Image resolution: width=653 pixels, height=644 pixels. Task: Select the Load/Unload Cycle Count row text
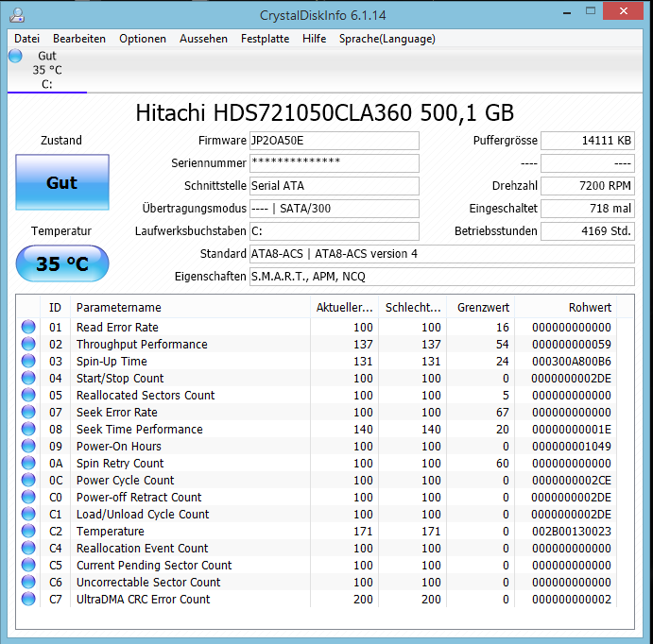click(x=143, y=515)
